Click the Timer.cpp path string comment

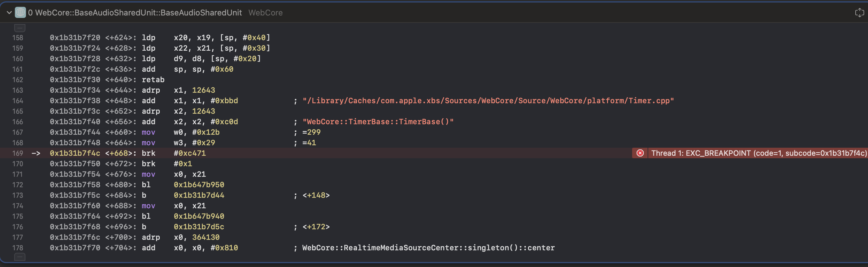(x=488, y=101)
